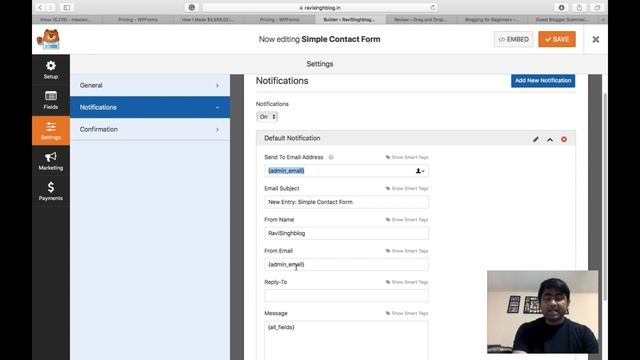
Task: Collapse the Default Notification panel
Action: click(x=550, y=140)
